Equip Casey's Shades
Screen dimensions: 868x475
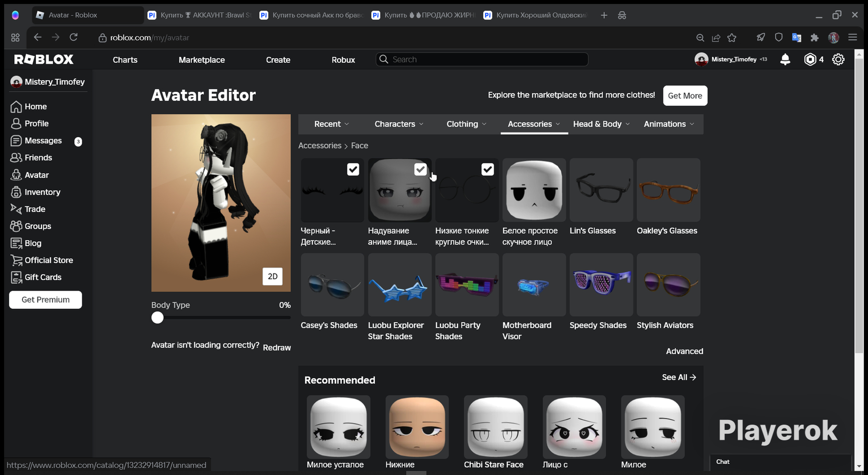(332, 285)
